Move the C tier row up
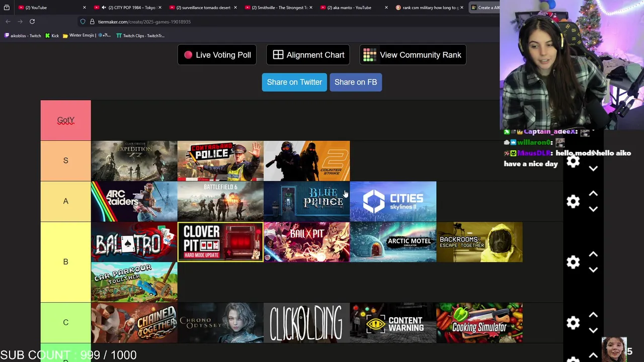644x362 pixels. pyautogui.click(x=593, y=315)
